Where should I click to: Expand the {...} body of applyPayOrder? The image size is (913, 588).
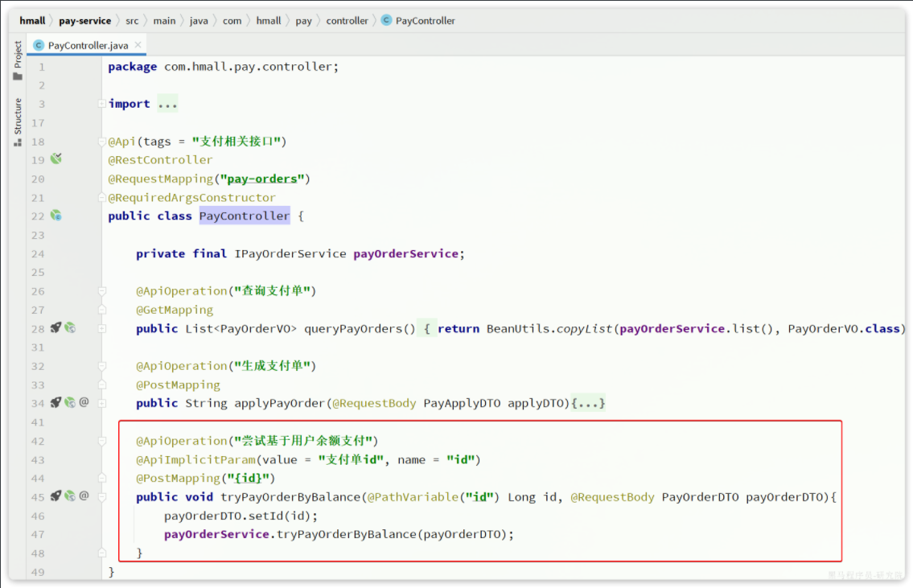coord(588,403)
